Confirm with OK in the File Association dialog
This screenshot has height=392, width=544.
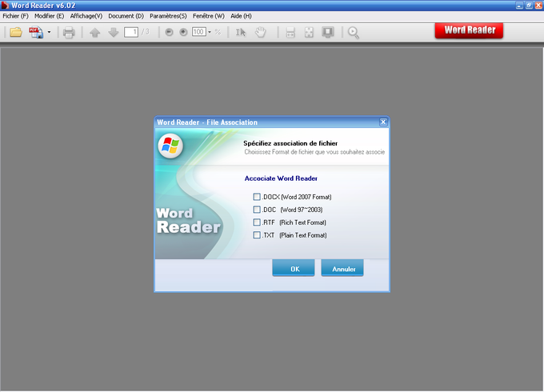pyautogui.click(x=294, y=268)
